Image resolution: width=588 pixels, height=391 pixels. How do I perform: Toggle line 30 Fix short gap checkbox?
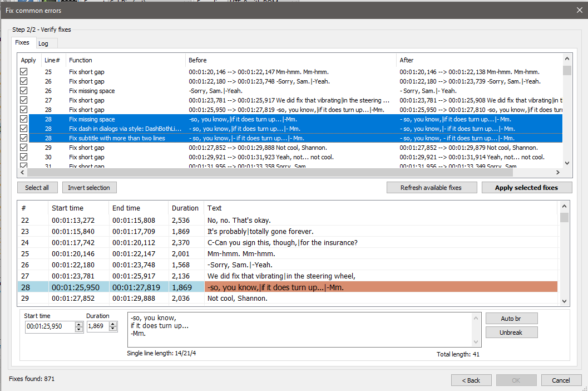(23, 157)
